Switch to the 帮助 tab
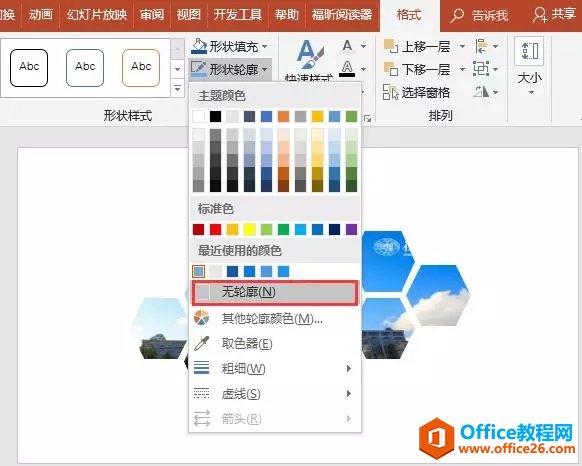 click(287, 15)
